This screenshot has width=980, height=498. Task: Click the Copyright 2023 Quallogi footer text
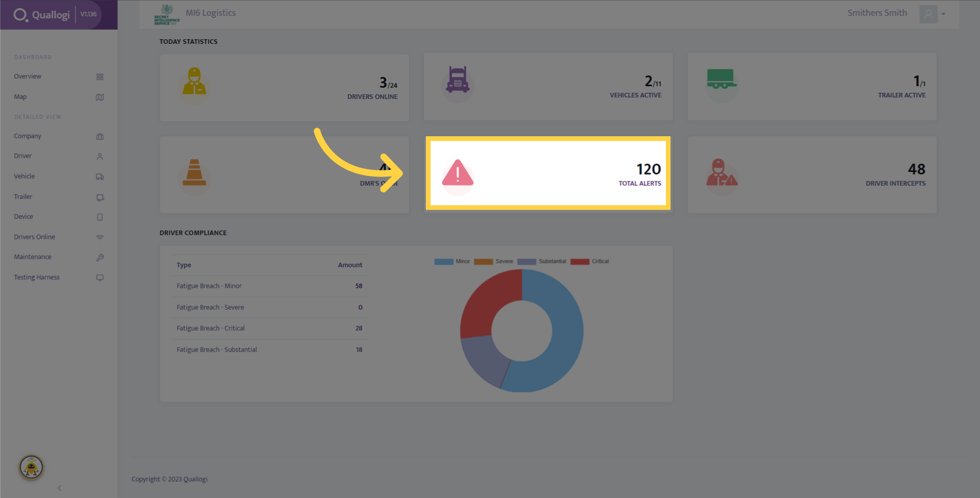(170, 480)
